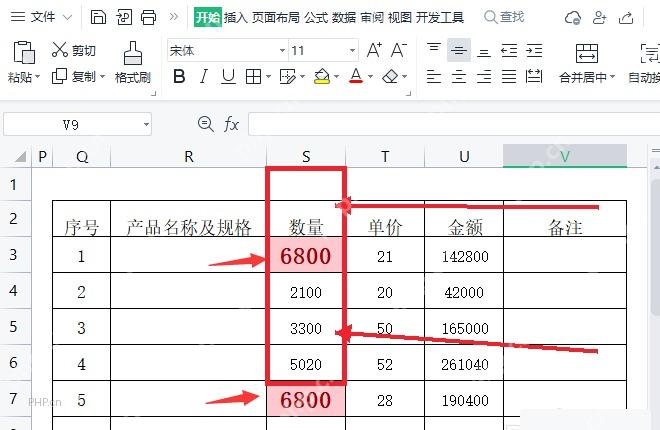The height and width of the screenshot is (430, 660).
Task: Select column V header
Action: 565,156
